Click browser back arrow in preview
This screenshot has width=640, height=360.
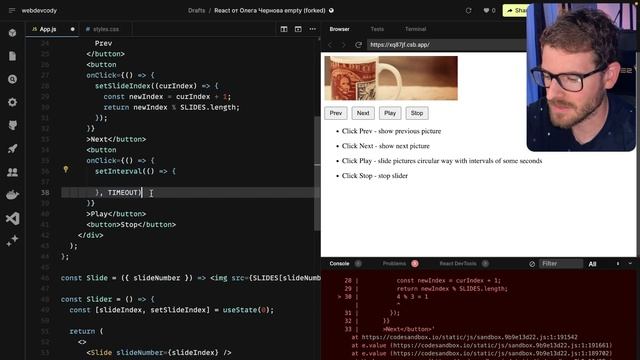[x=330, y=45]
